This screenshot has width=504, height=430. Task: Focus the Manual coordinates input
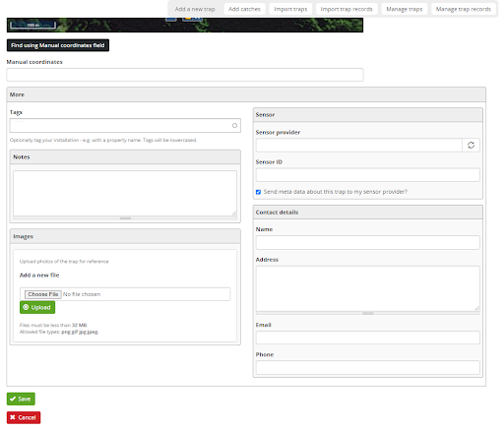point(185,75)
